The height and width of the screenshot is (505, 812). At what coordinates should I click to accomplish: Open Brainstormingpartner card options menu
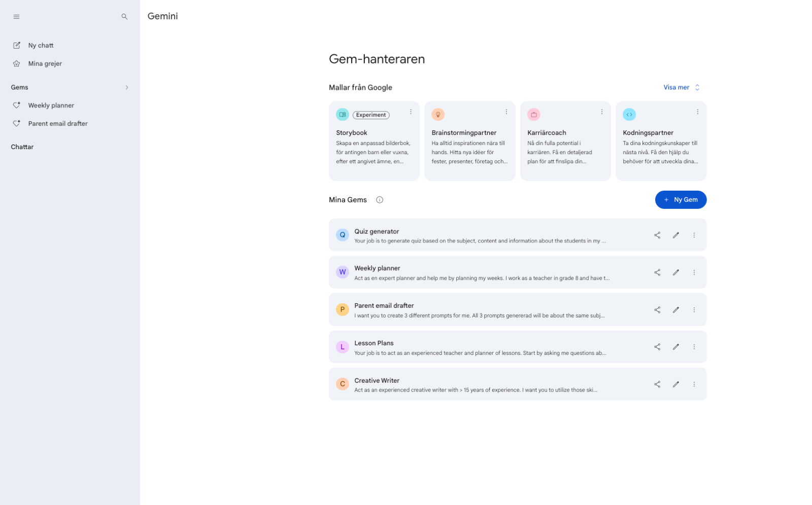[x=506, y=112]
